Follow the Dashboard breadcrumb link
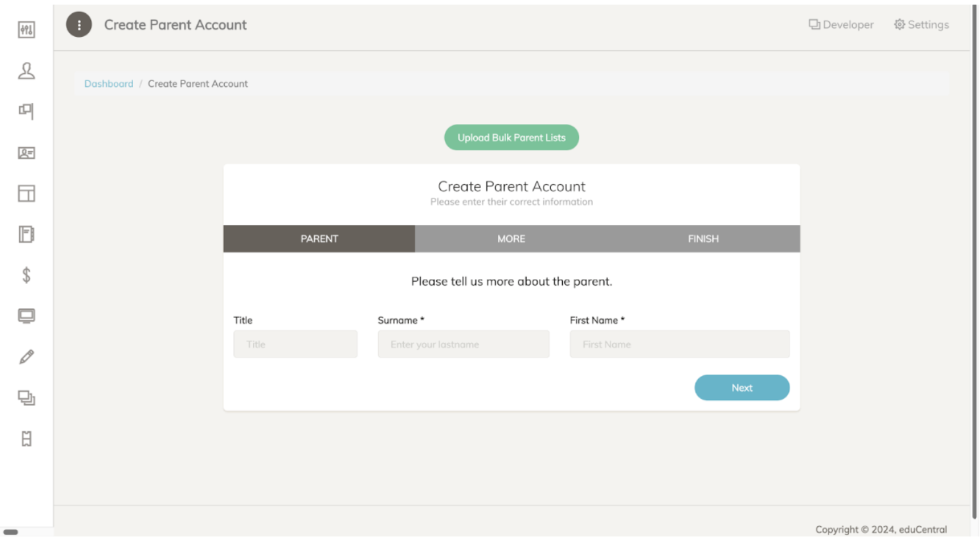This screenshot has height=538, width=980. (x=109, y=84)
